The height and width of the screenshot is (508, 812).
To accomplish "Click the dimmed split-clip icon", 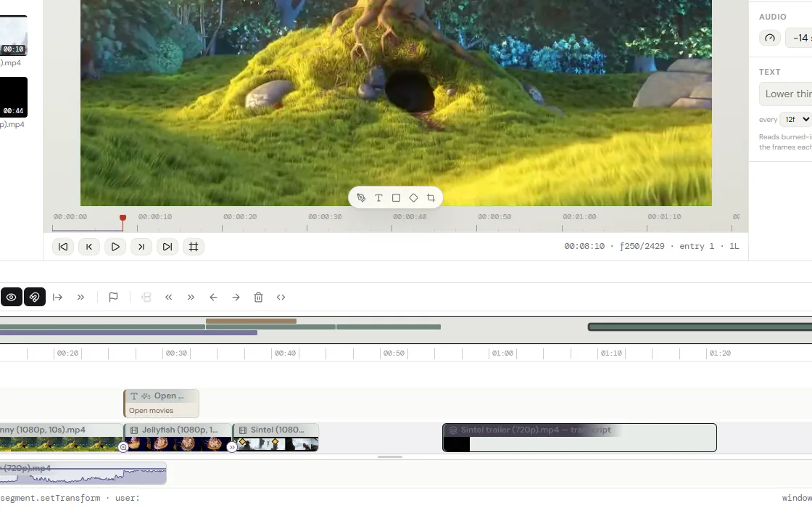I will pyautogui.click(x=146, y=297).
